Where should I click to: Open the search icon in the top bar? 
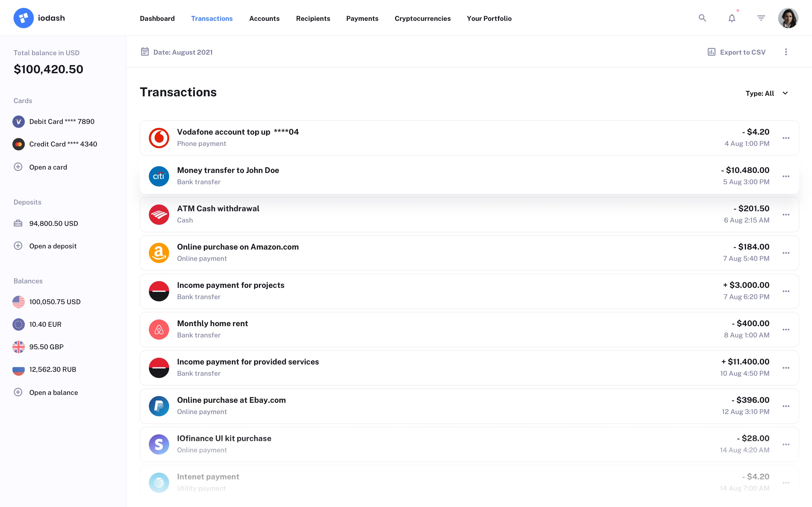702,18
